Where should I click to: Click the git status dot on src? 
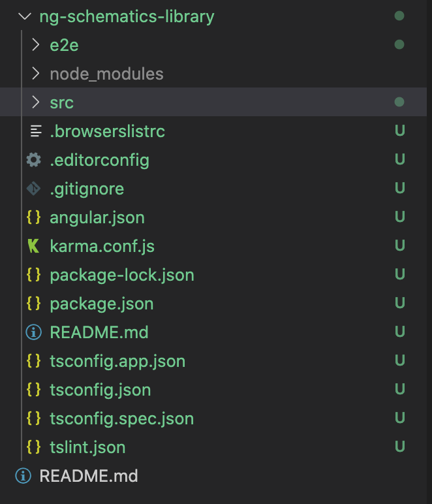(x=399, y=102)
